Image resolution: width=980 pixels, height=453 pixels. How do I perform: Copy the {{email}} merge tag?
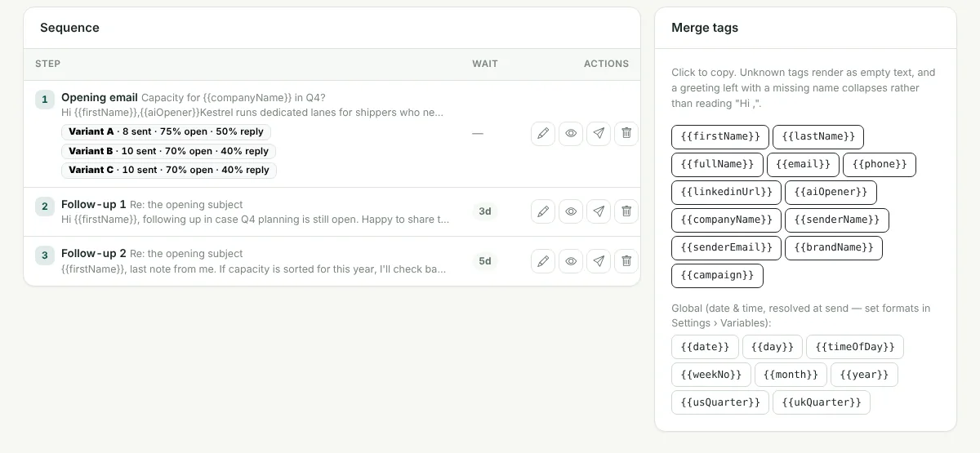[803, 164]
